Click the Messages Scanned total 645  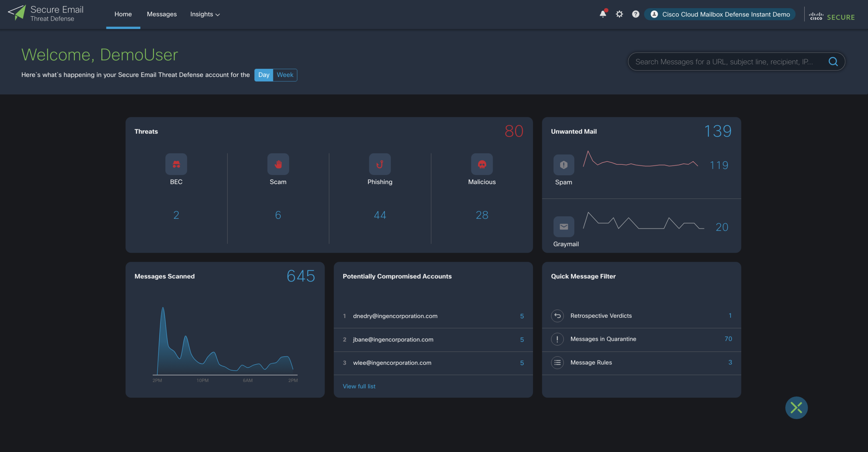301,276
